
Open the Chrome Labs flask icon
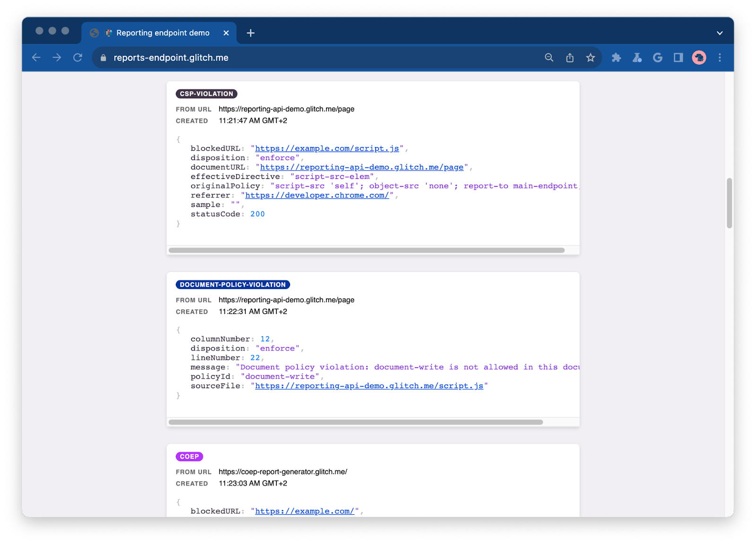[637, 58]
